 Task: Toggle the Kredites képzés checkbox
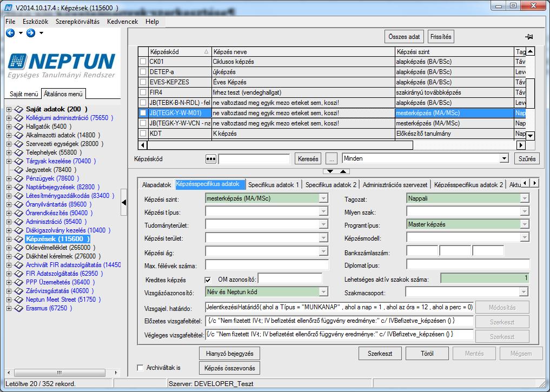point(208,280)
